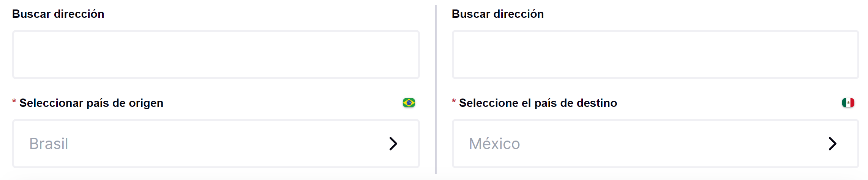The width and height of the screenshot is (868, 180).
Task: Click the 'Buscar dirección' label on the destination side
Action: pos(497,14)
